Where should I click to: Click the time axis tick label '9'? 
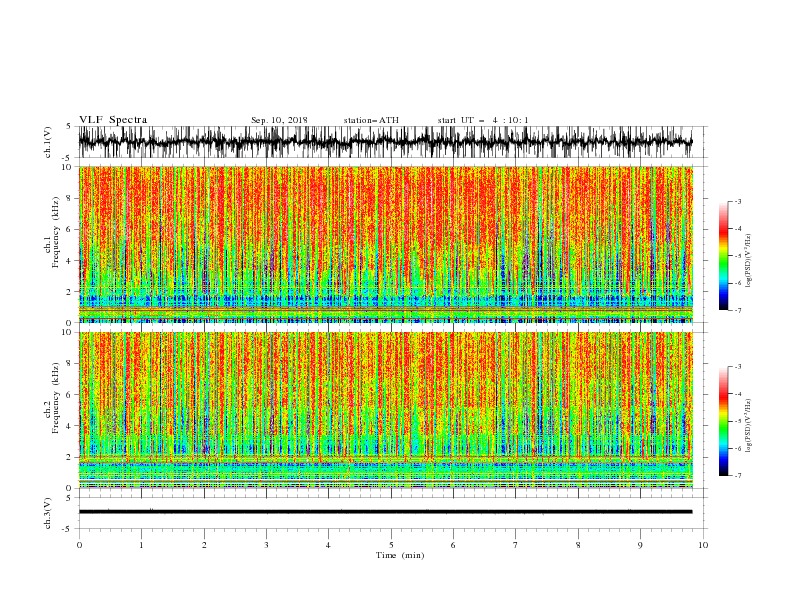point(640,545)
